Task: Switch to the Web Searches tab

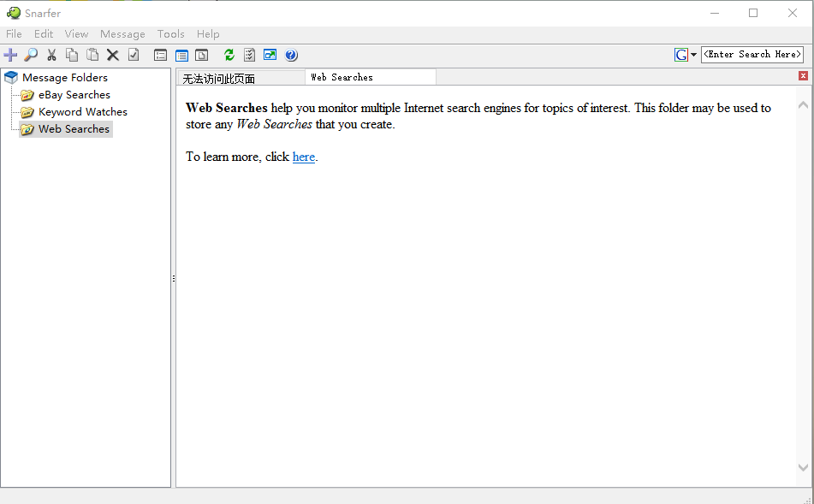Action: pos(368,77)
